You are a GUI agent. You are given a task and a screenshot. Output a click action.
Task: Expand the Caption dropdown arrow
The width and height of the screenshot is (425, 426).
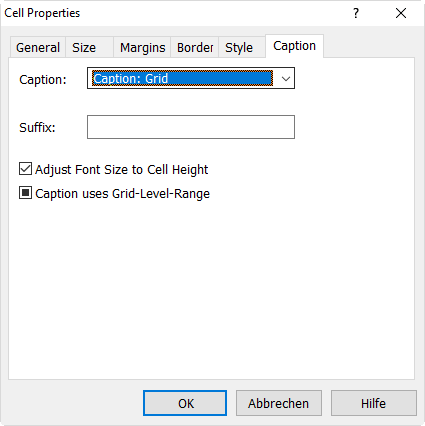point(285,79)
